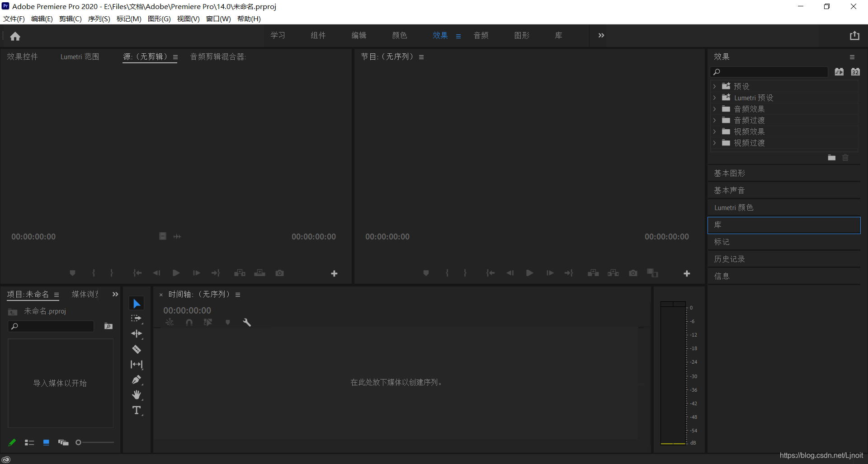Screen dimensions: 868x464
Task: Open 文件(F) menu
Action: [x=14, y=19]
